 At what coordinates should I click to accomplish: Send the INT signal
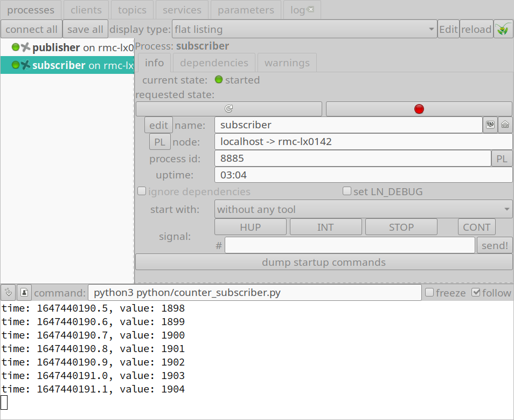[325, 227]
